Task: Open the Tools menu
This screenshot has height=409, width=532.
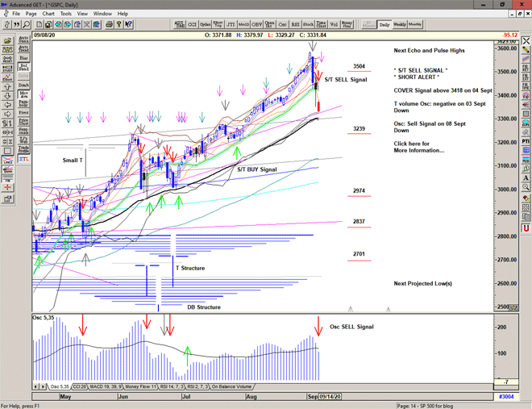Action: click(66, 14)
